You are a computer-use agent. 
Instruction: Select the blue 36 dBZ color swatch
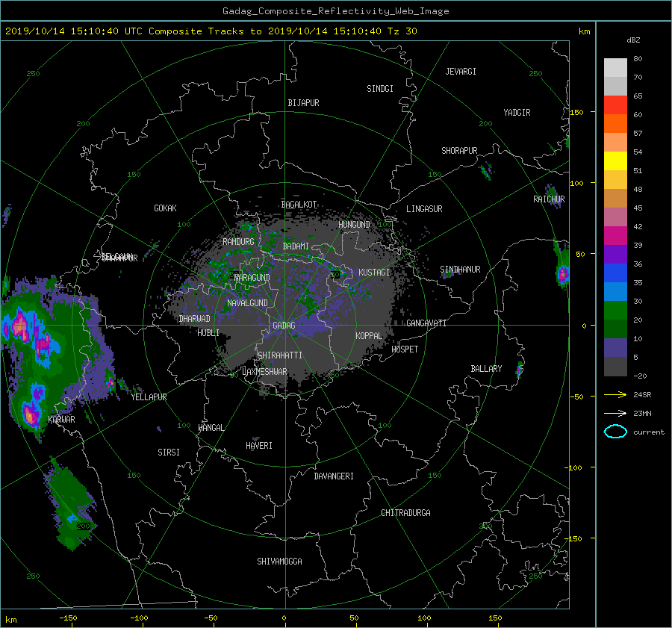point(615,273)
